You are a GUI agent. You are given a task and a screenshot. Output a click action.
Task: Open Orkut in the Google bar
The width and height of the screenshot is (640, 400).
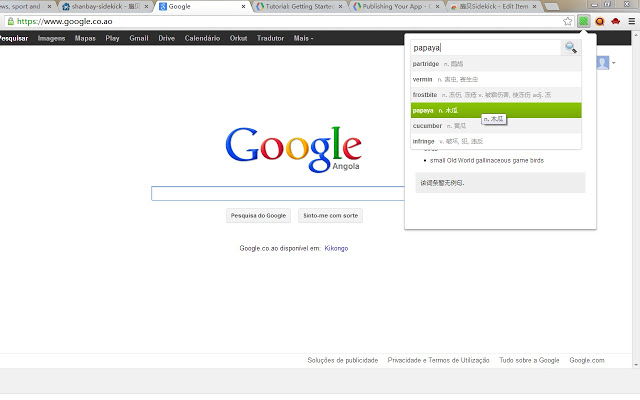(x=238, y=38)
